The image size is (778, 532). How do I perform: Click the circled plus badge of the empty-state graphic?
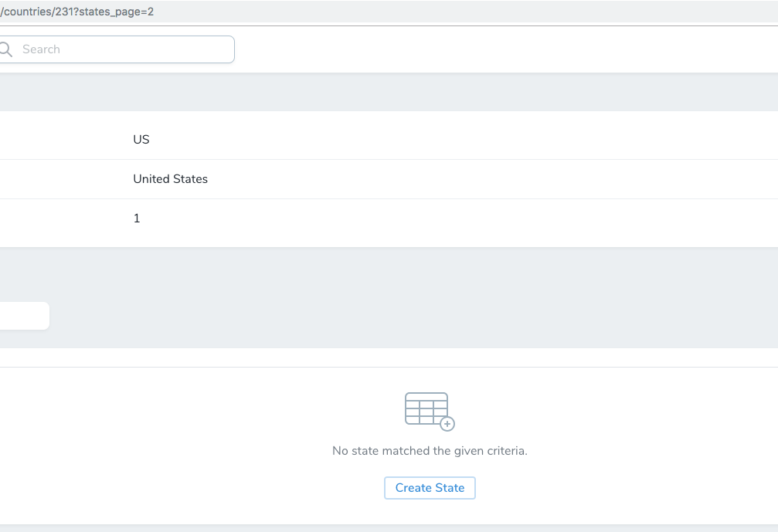click(x=448, y=424)
